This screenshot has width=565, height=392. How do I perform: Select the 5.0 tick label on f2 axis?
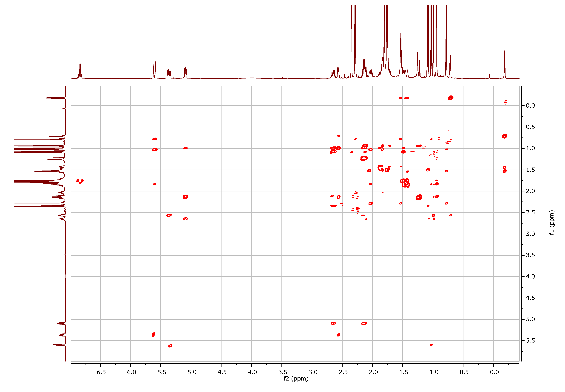[x=192, y=372]
